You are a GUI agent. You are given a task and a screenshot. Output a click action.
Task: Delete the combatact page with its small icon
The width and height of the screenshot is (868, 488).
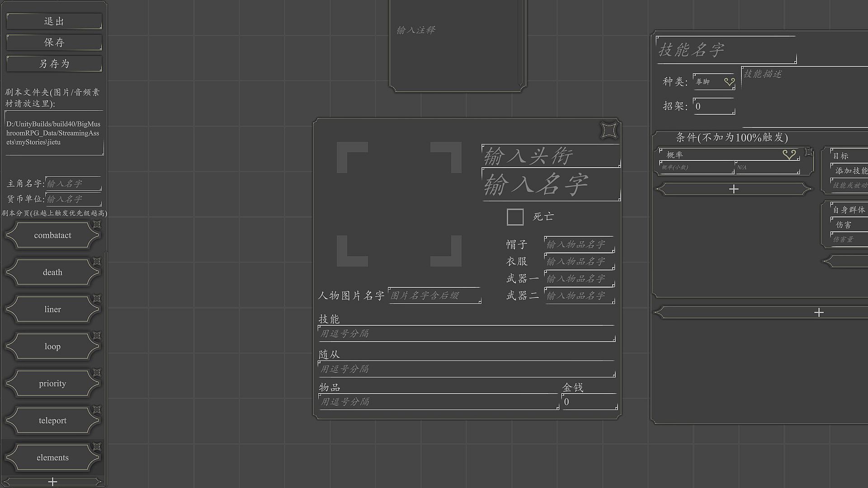(97, 225)
